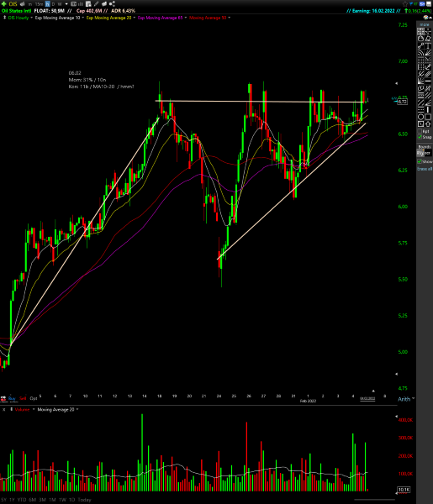Select the Text tool T icon
Viewport: 433px width, 504px height.
tap(428, 45)
